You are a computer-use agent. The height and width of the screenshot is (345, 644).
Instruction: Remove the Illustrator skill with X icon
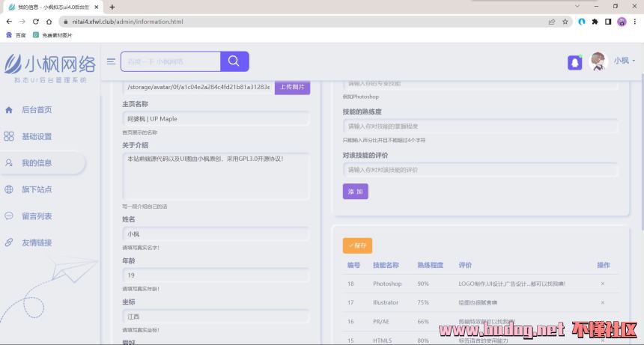[x=603, y=302]
